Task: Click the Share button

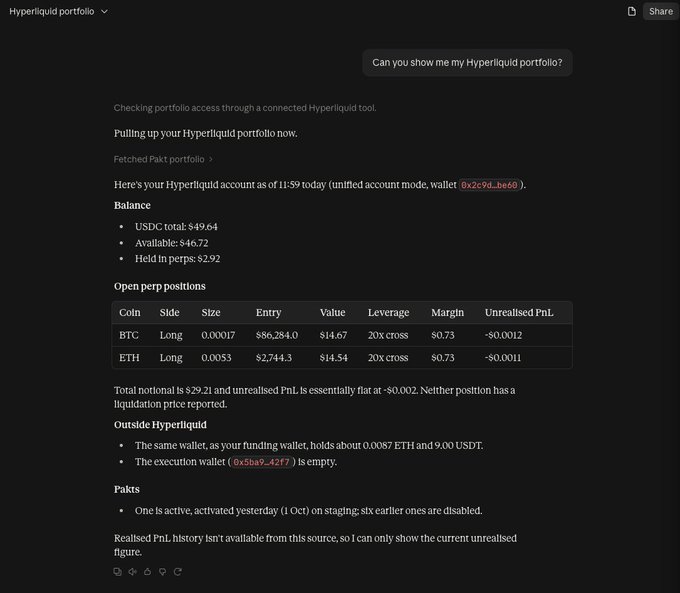Action: tap(660, 12)
